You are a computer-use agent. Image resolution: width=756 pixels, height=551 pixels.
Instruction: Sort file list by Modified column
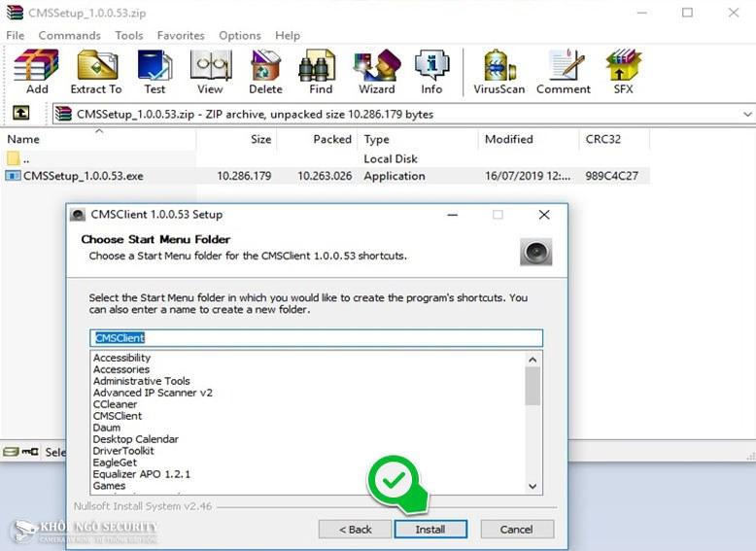pos(529,139)
